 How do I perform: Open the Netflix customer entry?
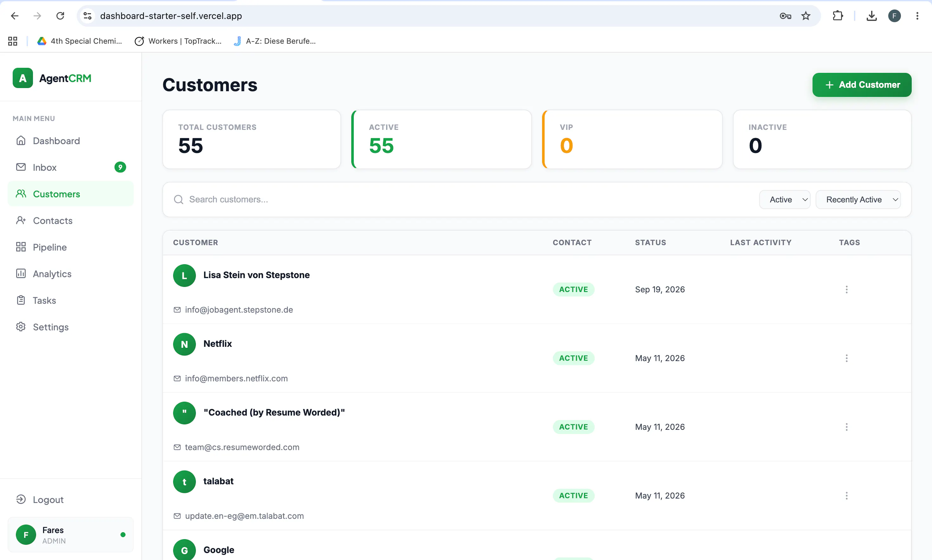217,344
